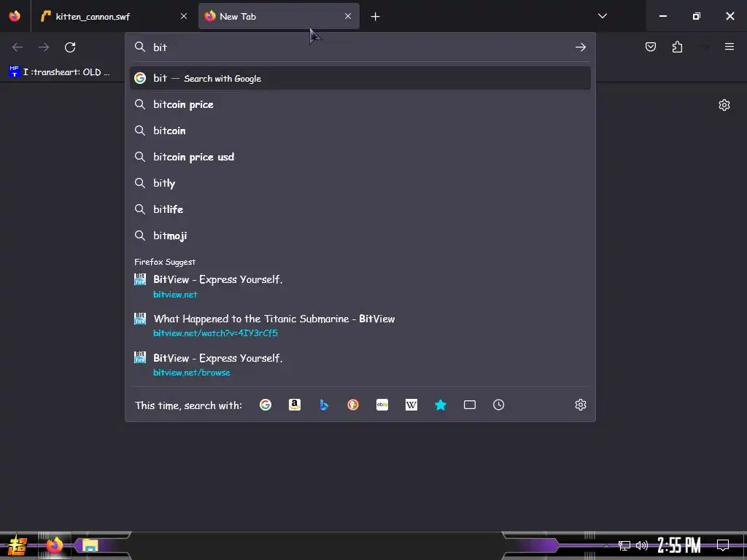Search this time with Amazon
The image size is (747, 560).
pyautogui.click(x=295, y=405)
